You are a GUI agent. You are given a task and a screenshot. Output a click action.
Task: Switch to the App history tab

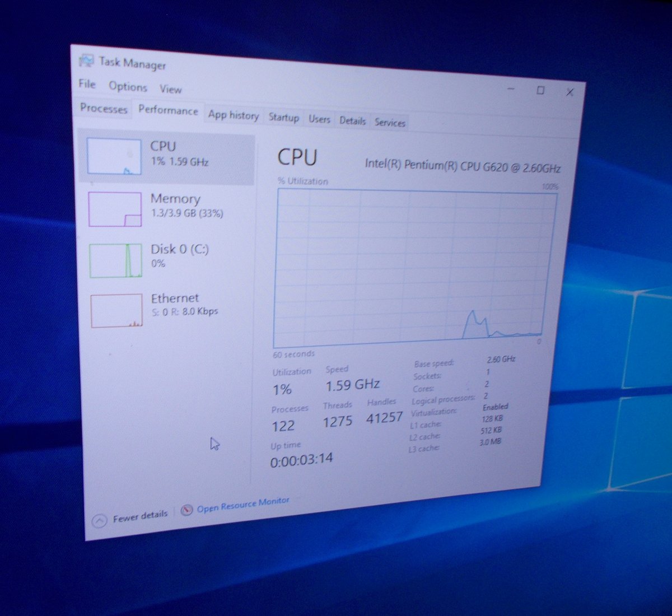233,115
